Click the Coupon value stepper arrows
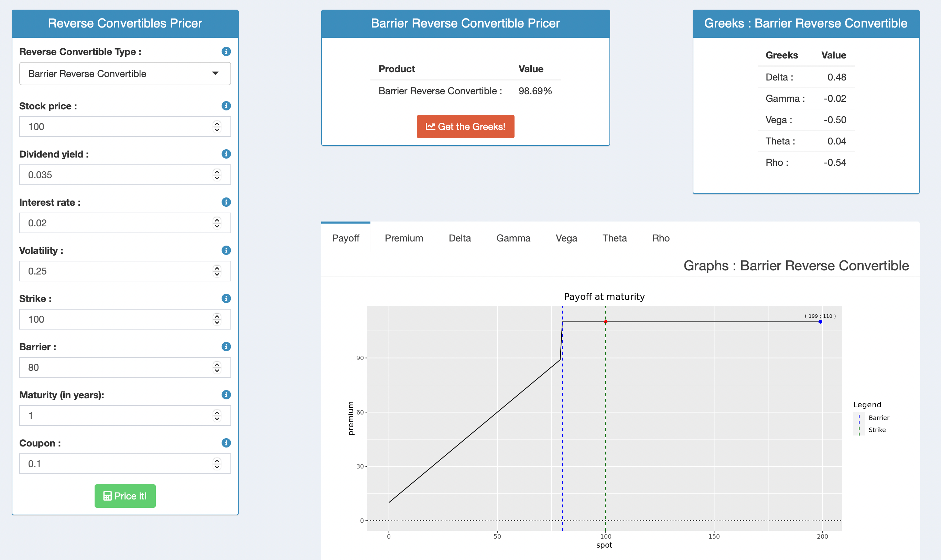This screenshot has height=560, width=941. (217, 464)
